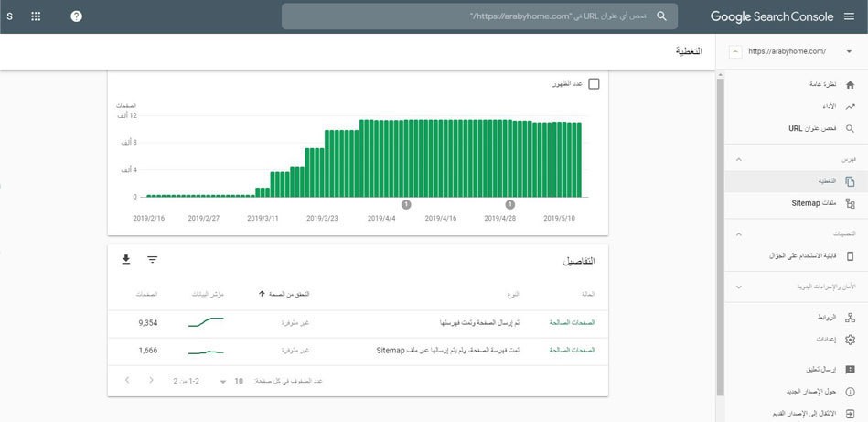Click إرسال تعليق send feedback icon
Viewport: 868px width, 422px height.
coord(851,370)
